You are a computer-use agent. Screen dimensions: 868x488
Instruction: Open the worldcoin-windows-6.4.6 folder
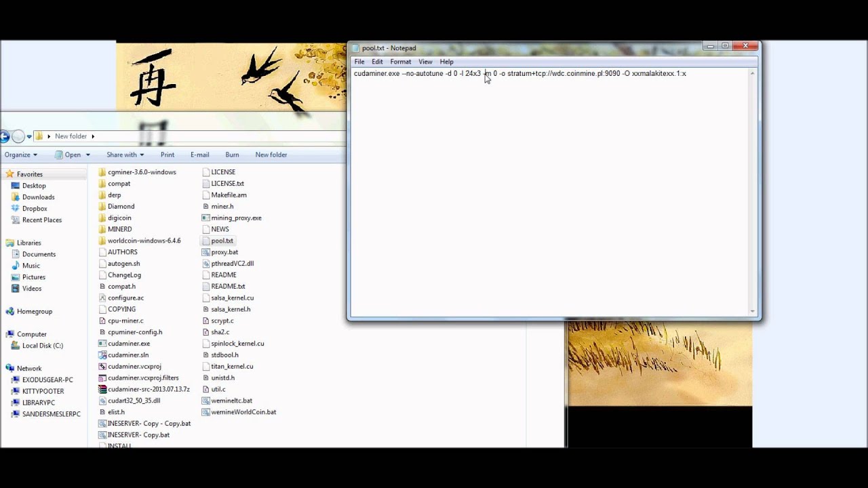pos(144,241)
